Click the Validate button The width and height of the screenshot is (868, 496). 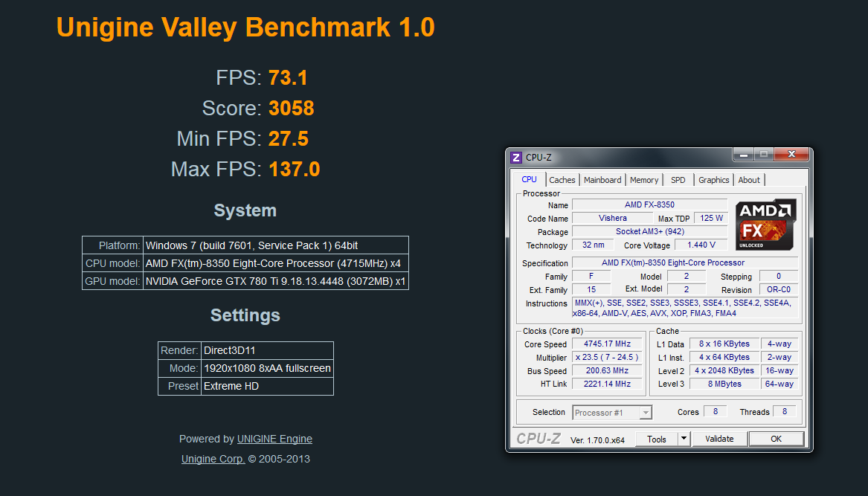[x=720, y=439]
